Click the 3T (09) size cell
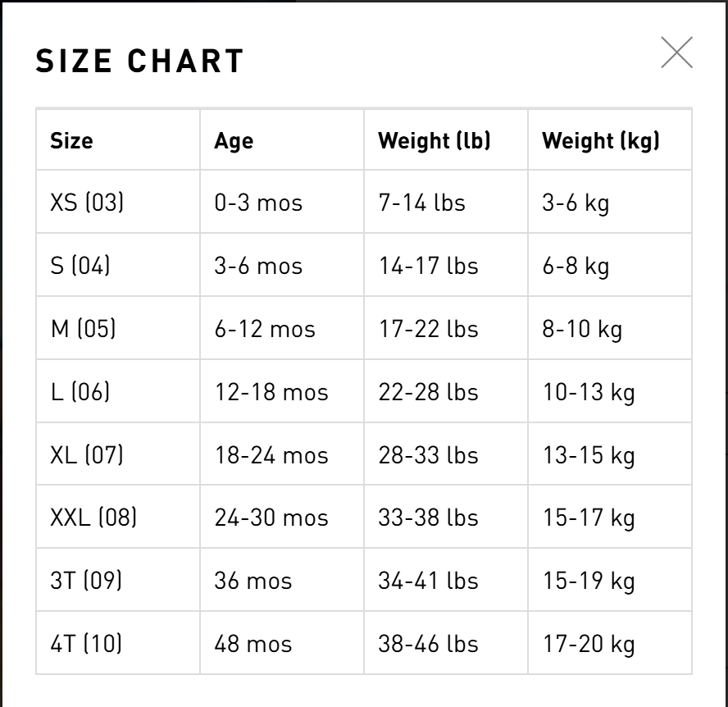Image resolution: width=728 pixels, height=707 pixels. point(86,581)
